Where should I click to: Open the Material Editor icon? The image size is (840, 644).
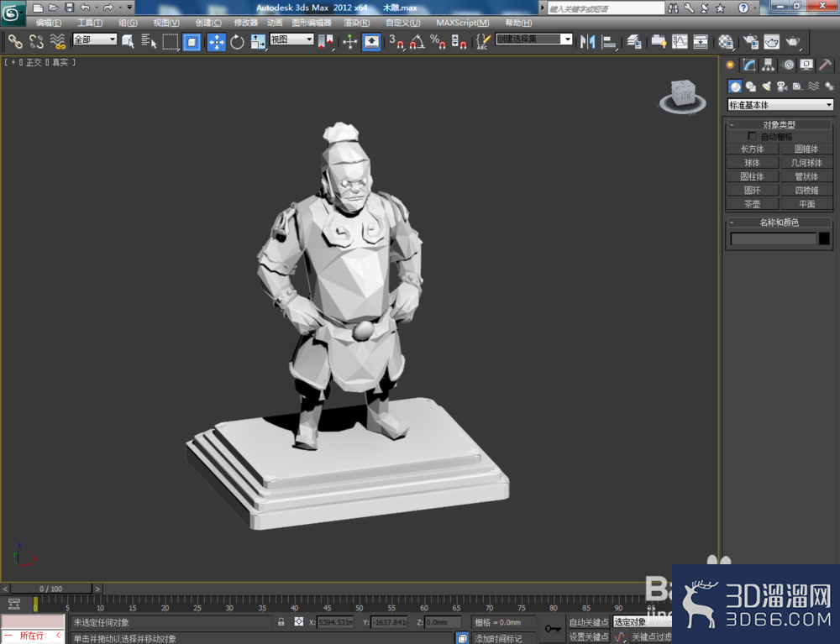coord(726,42)
